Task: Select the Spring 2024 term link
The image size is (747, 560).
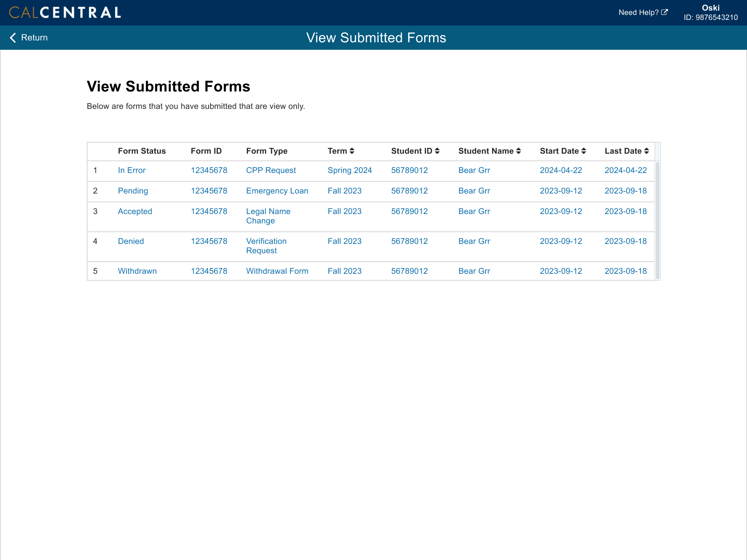Action: pos(350,170)
